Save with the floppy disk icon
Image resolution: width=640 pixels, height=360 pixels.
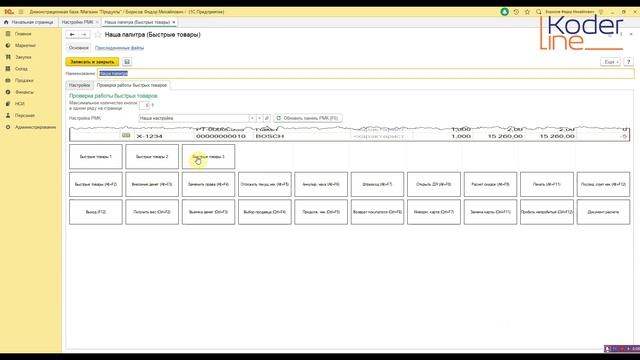pos(127,62)
